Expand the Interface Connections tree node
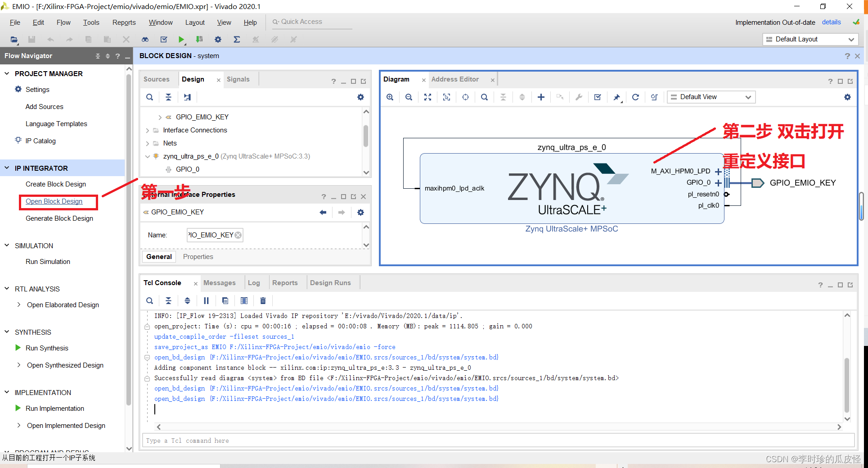Viewport: 868px width, 468px height. tap(147, 130)
